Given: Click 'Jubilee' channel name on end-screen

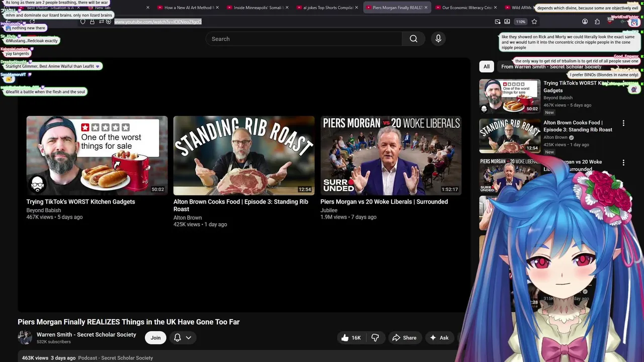Looking at the screenshot, I should [x=329, y=210].
